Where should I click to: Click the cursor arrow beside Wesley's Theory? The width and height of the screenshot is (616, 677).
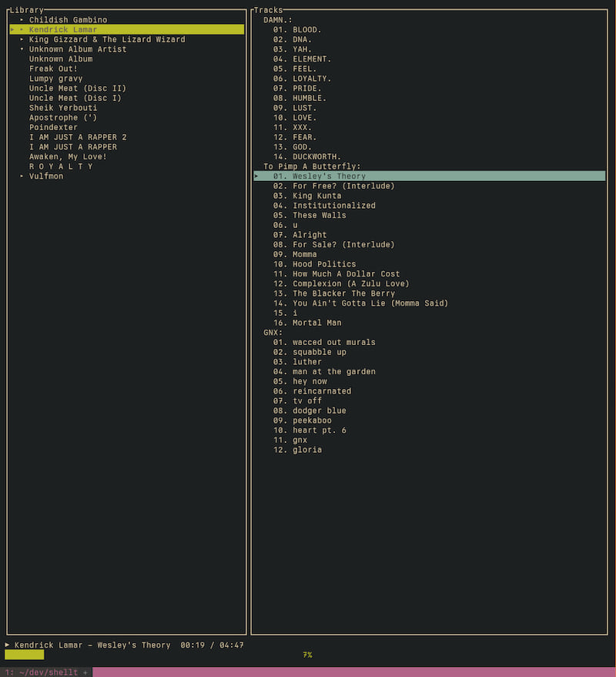coord(256,176)
